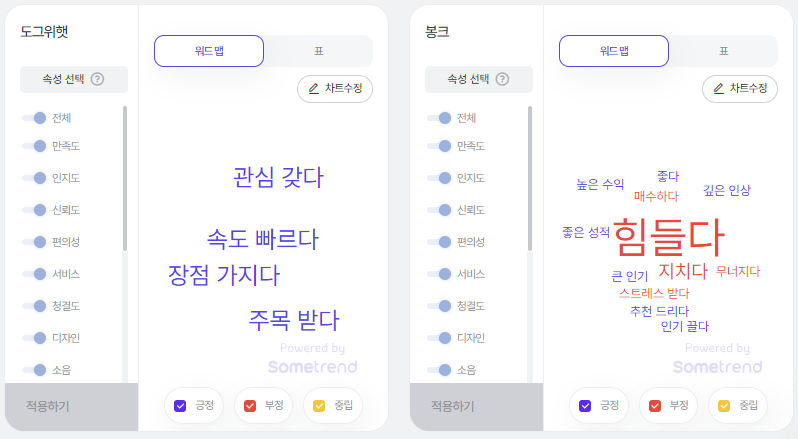
Task: Uncheck 부정 checkbox in 봉크 chart
Action: pos(655,406)
